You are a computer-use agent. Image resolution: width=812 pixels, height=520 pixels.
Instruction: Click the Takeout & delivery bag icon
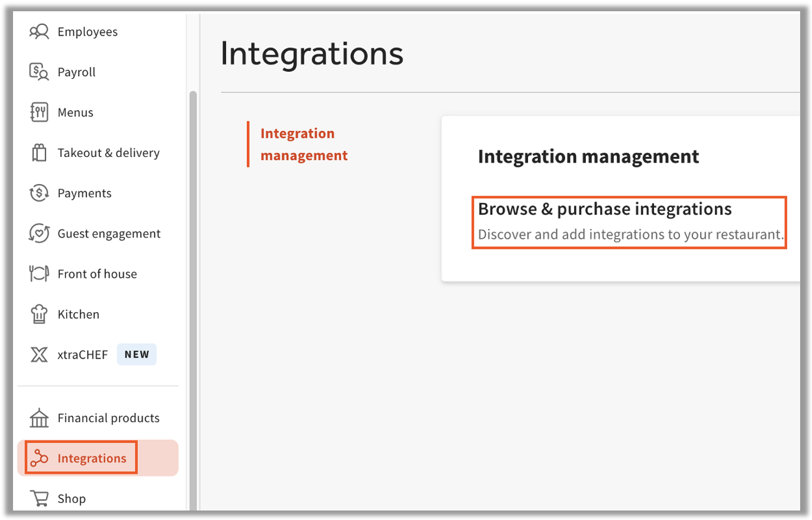click(x=38, y=153)
